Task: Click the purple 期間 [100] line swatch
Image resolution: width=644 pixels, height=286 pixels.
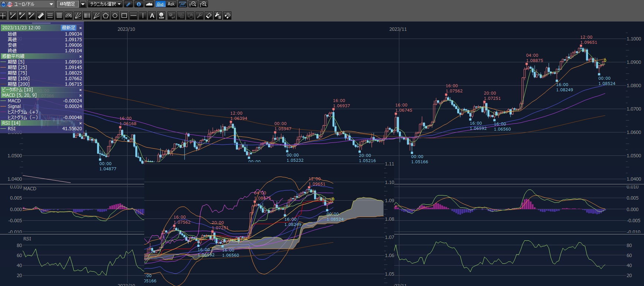Action: click(4, 79)
